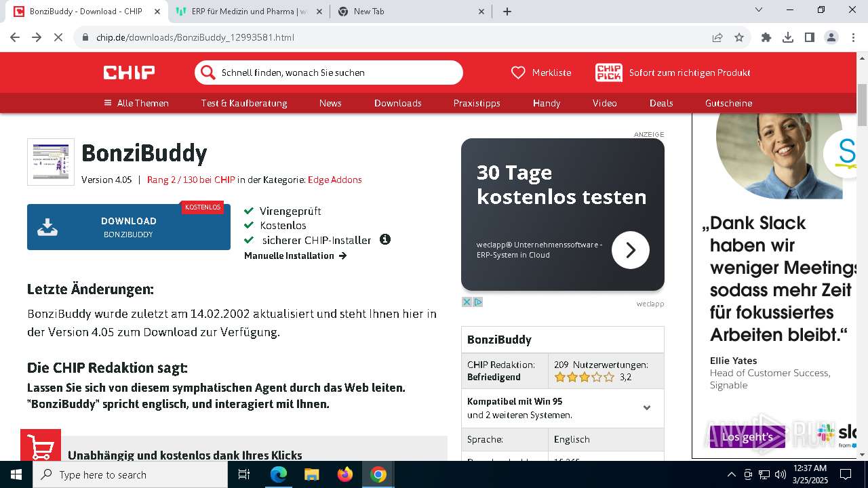Click the blue Download BonziBuddy button
The width and height of the screenshot is (868, 488).
[x=129, y=227]
